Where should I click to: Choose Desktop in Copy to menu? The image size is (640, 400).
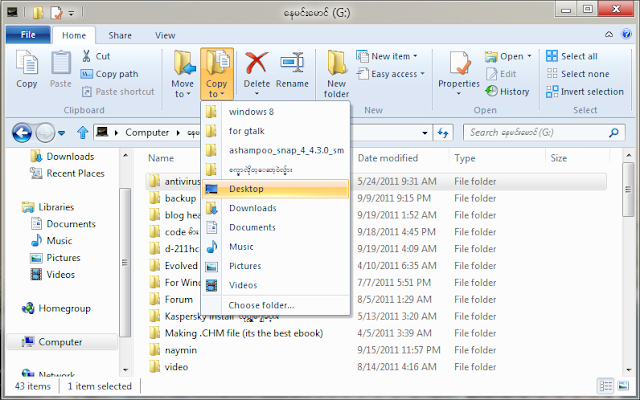276,189
